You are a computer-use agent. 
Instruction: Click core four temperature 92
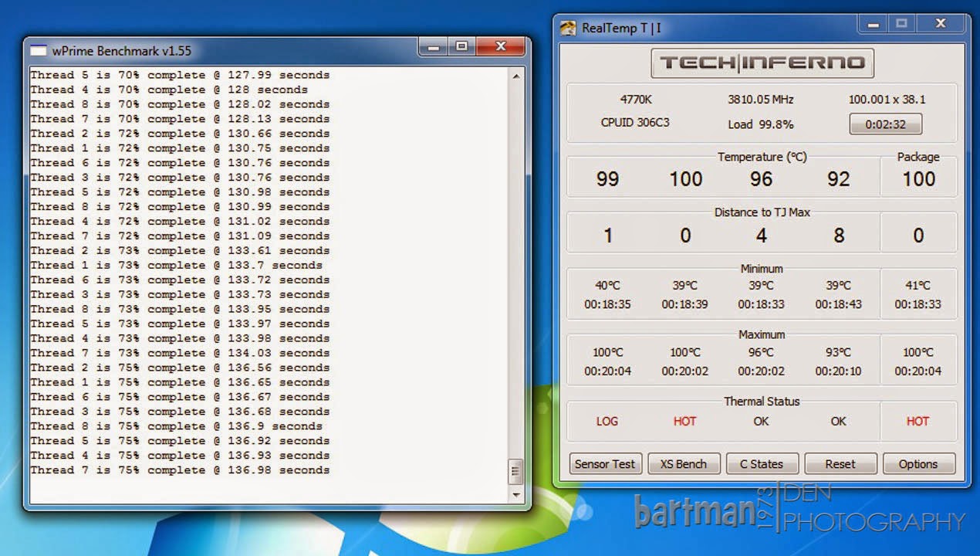coord(838,179)
